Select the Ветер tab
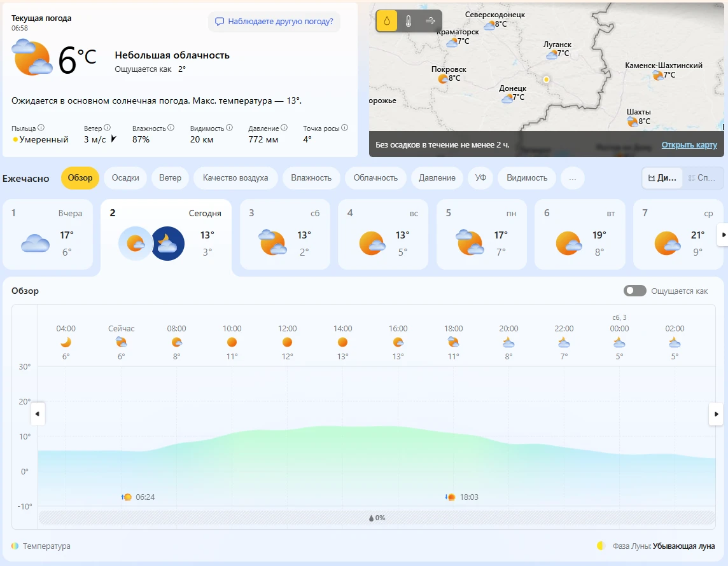The height and width of the screenshot is (566, 728). [170, 178]
